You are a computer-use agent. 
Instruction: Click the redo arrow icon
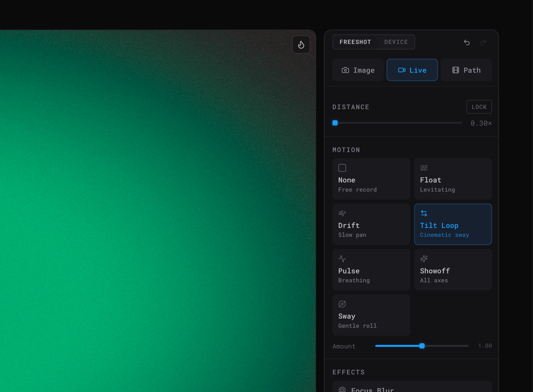tap(483, 42)
